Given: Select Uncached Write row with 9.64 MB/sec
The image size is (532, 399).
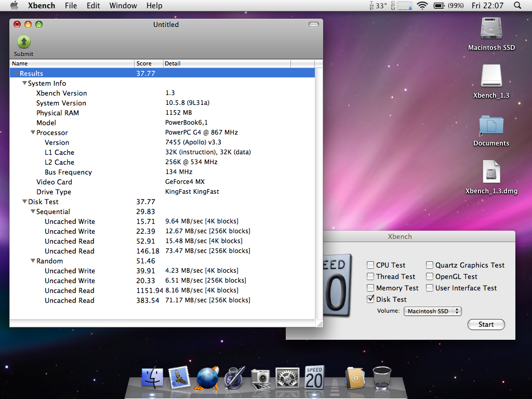Looking at the screenshot, I should pos(162,221).
